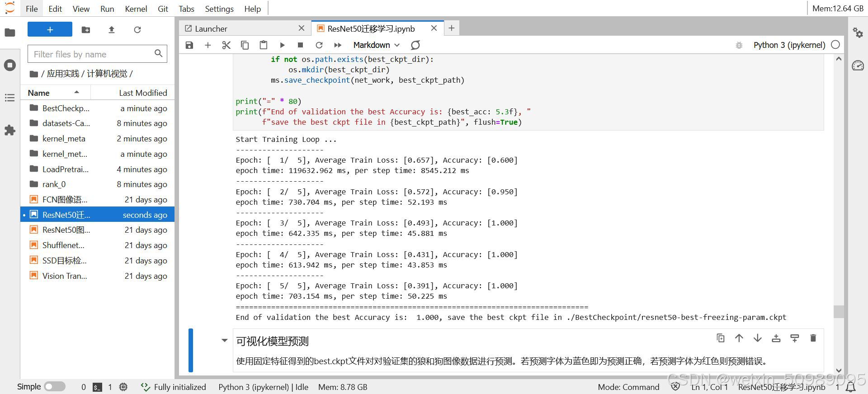This screenshot has width=868, height=394.
Task: Close the ResNet50迁移学习.ipynb tab
Action: (x=434, y=28)
